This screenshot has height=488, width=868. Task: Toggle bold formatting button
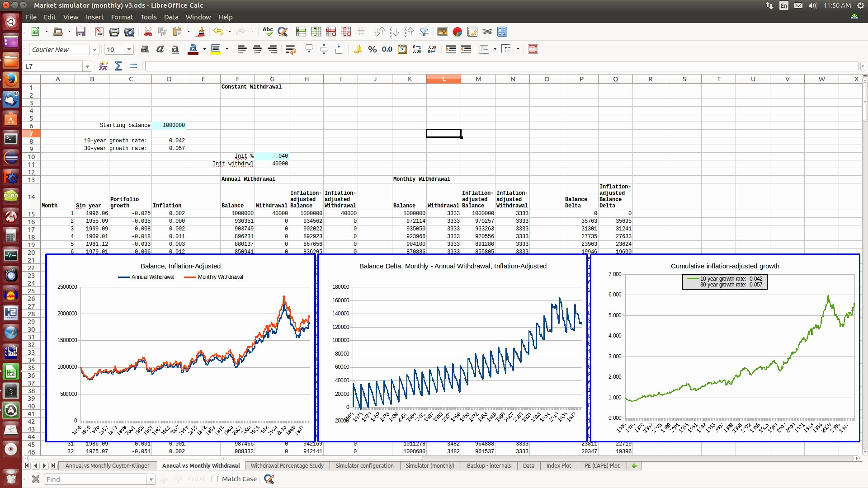pos(145,50)
